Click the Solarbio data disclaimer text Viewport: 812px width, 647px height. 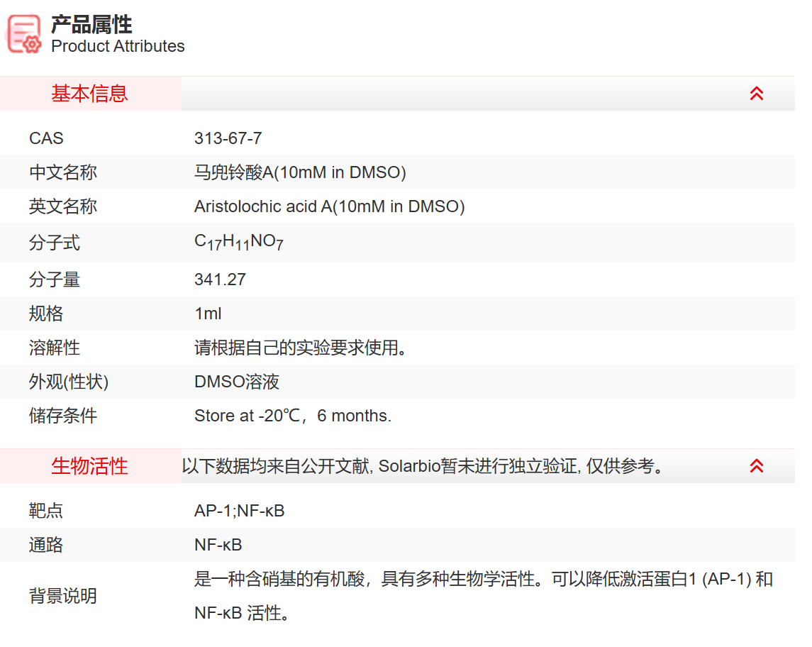click(423, 466)
